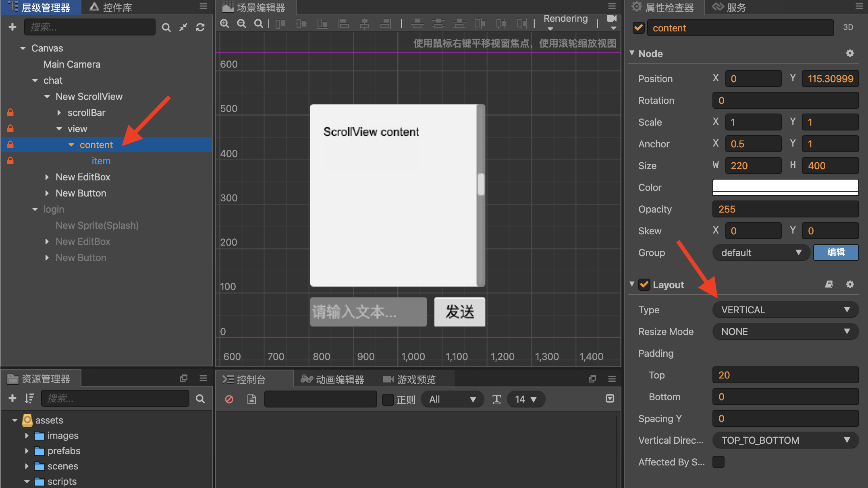Image resolution: width=868 pixels, height=488 pixels.
Task: Click the refresh icon in the hierarchy panel
Action: point(200,27)
